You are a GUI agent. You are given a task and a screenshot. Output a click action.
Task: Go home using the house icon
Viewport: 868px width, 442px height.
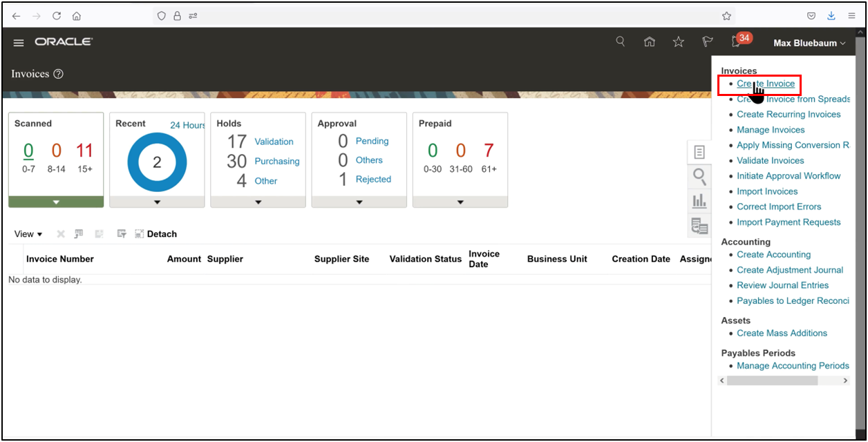650,41
